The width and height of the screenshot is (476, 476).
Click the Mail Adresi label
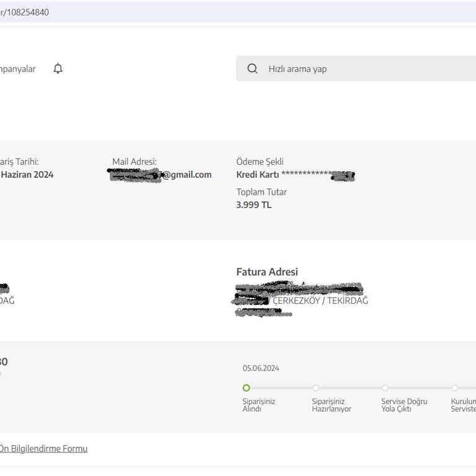[134, 162]
